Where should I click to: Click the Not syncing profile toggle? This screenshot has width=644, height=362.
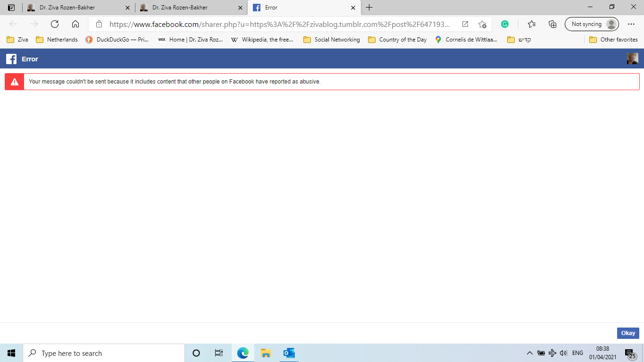592,24
